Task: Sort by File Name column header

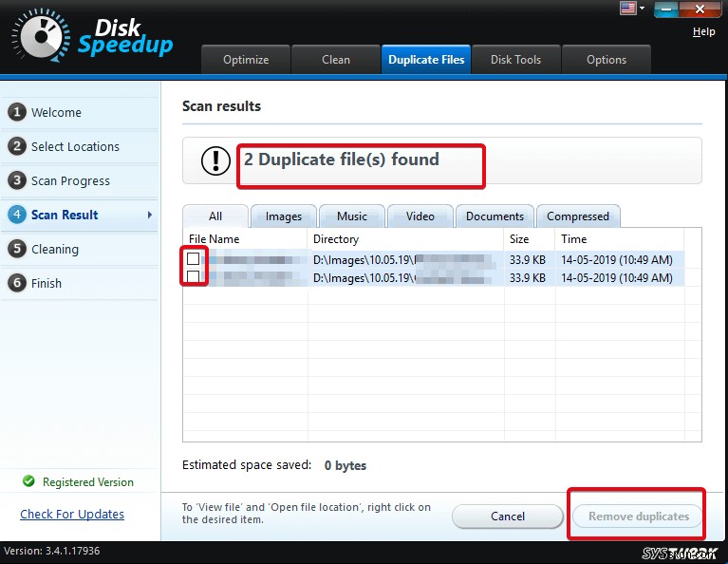Action: (245, 238)
